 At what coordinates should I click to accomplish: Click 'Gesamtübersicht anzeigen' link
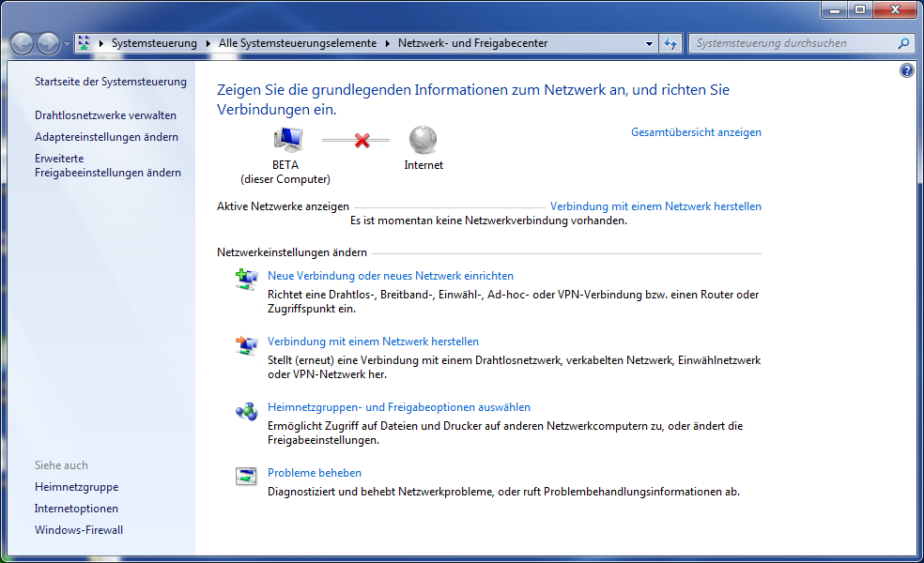[x=696, y=132]
